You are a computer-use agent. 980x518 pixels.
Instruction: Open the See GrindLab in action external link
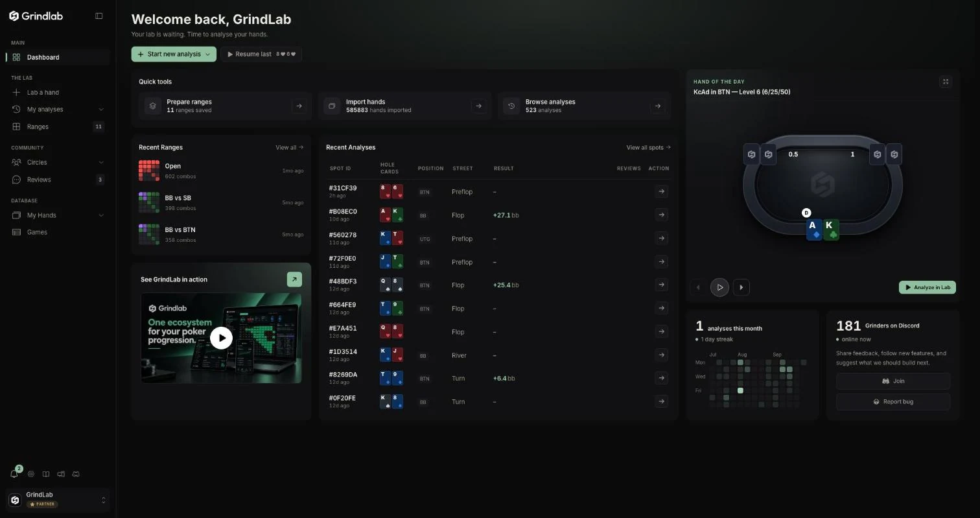pos(294,279)
